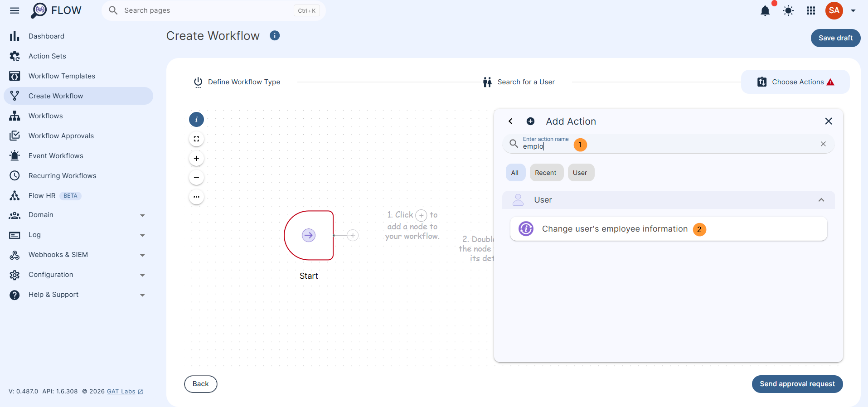Choose Change user's employee information action

pyautogui.click(x=669, y=229)
